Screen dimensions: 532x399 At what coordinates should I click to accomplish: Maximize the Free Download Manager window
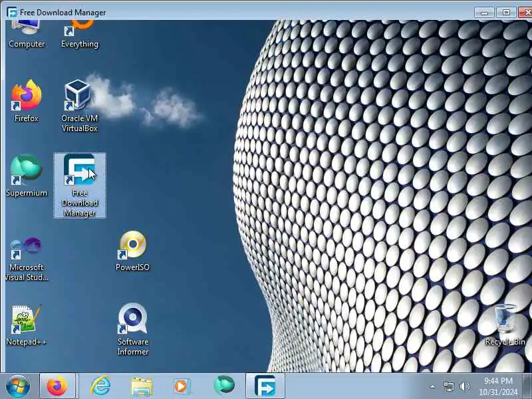tap(506, 13)
